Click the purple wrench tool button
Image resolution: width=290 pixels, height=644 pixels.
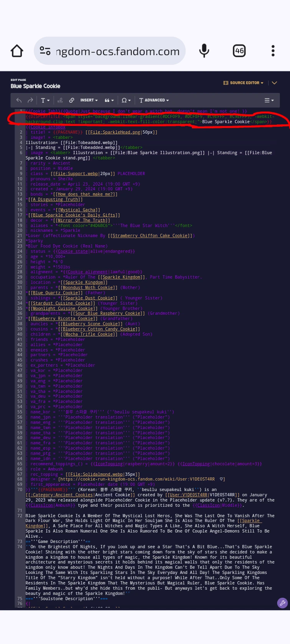282,603
